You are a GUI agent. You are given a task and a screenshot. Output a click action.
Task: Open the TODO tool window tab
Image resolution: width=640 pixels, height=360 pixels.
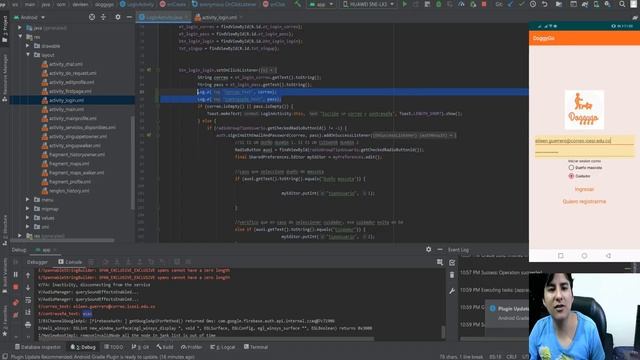click(x=113, y=347)
